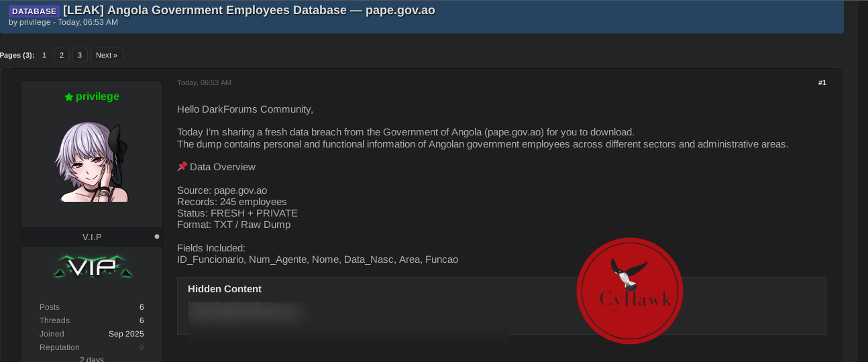Open the anime avatar image of privilege
This screenshot has height=362, width=868.
coord(91,162)
